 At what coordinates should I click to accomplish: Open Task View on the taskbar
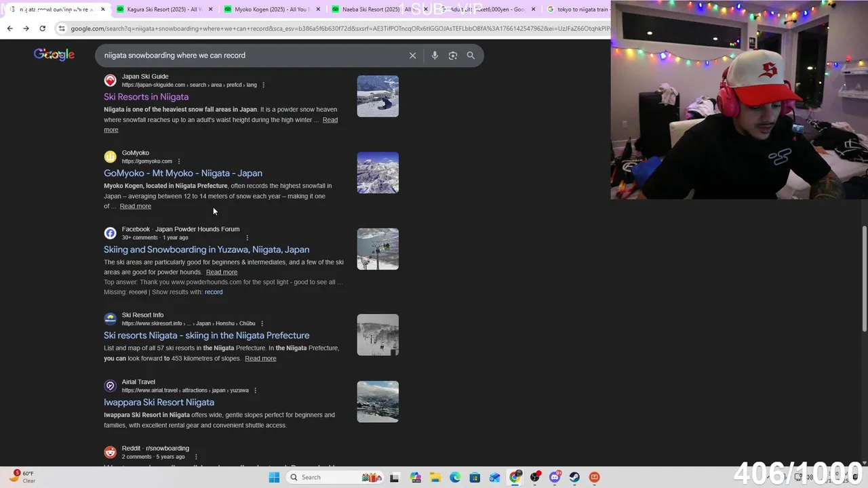tap(394, 477)
